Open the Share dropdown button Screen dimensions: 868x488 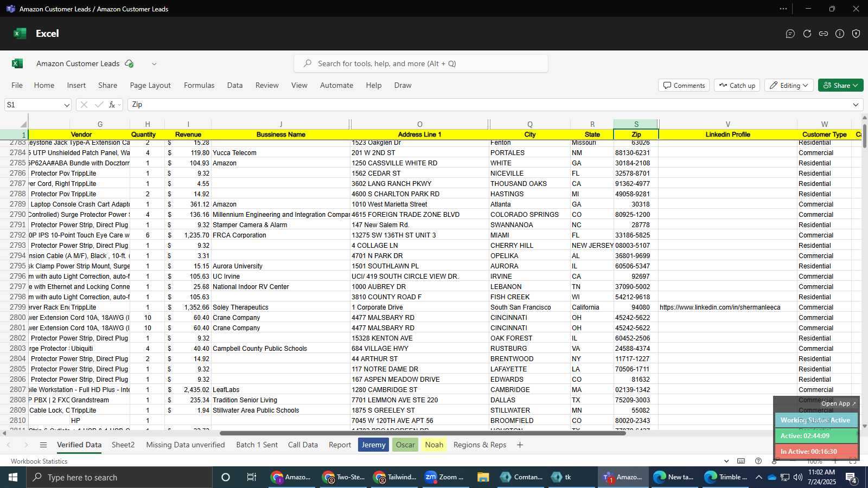pos(840,85)
